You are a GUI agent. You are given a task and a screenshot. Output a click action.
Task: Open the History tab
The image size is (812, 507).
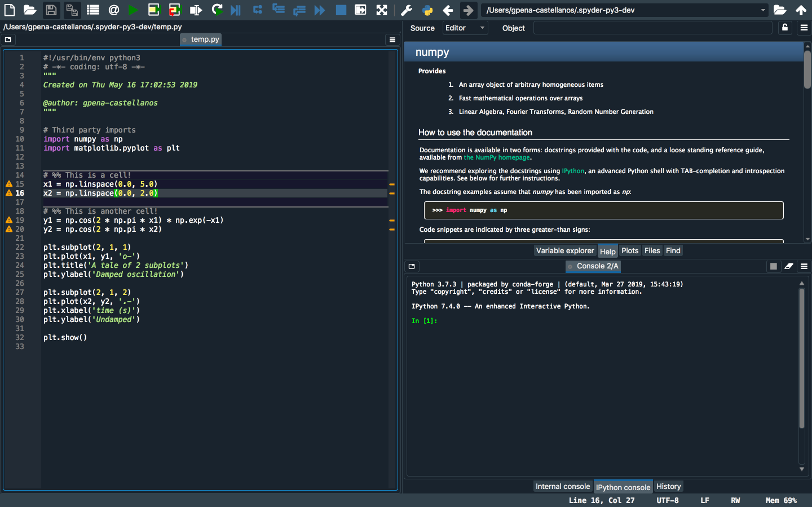(x=668, y=486)
